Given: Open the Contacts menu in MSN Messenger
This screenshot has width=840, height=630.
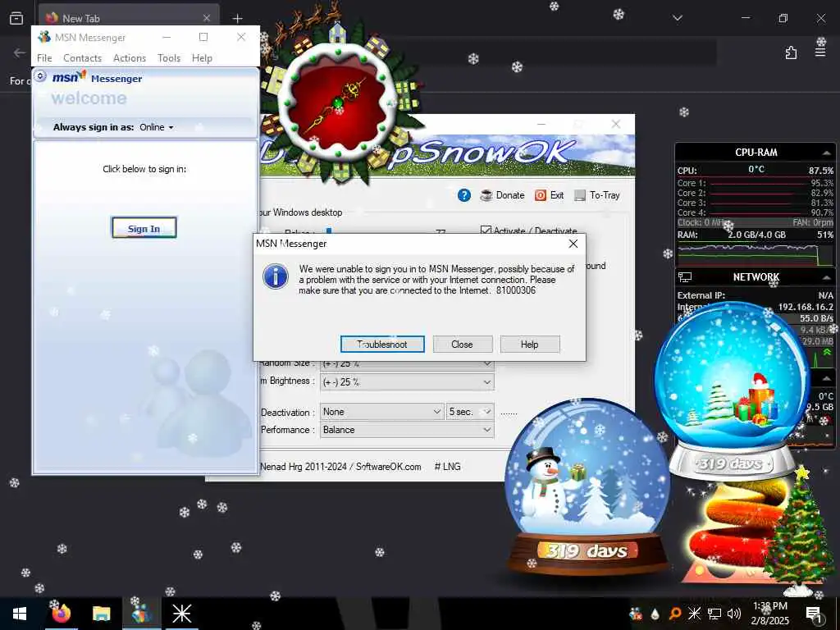Looking at the screenshot, I should click(x=83, y=58).
